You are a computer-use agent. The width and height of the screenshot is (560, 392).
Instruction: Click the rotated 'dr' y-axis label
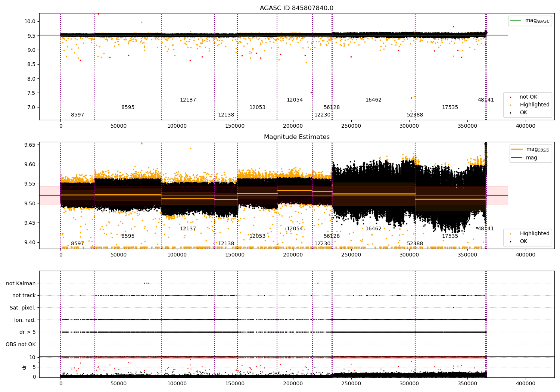[x=24, y=367]
